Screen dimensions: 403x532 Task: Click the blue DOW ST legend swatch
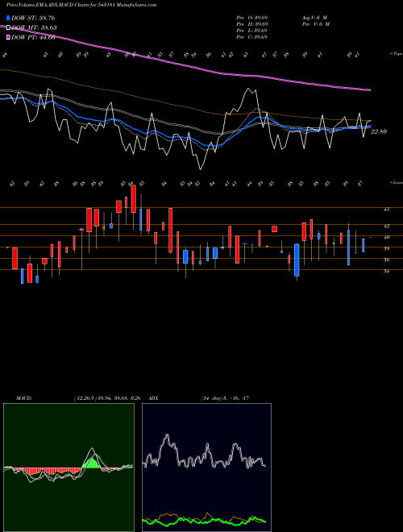pyautogui.click(x=9, y=18)
